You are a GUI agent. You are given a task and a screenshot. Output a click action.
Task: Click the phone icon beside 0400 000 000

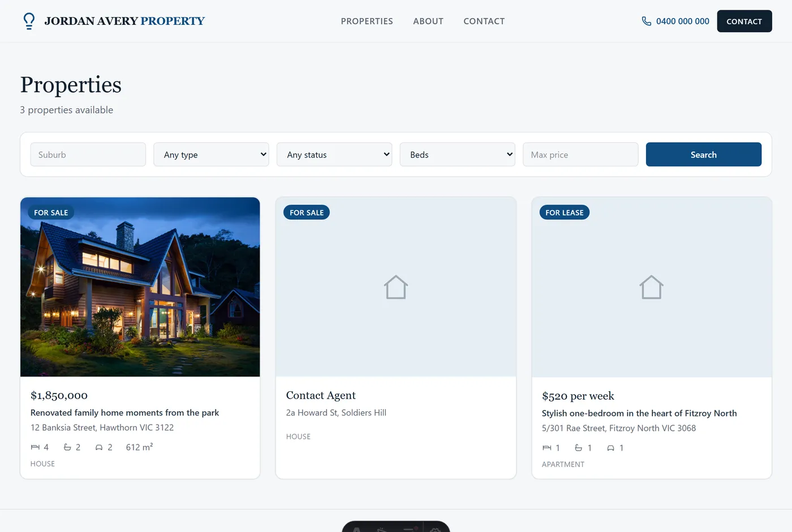[x=647, y=21]
